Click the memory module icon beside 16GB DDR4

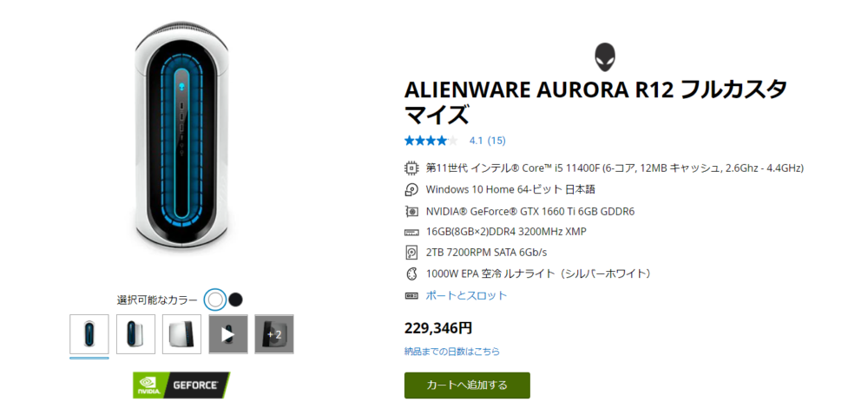pyautogui.click(x=411, y=232)
